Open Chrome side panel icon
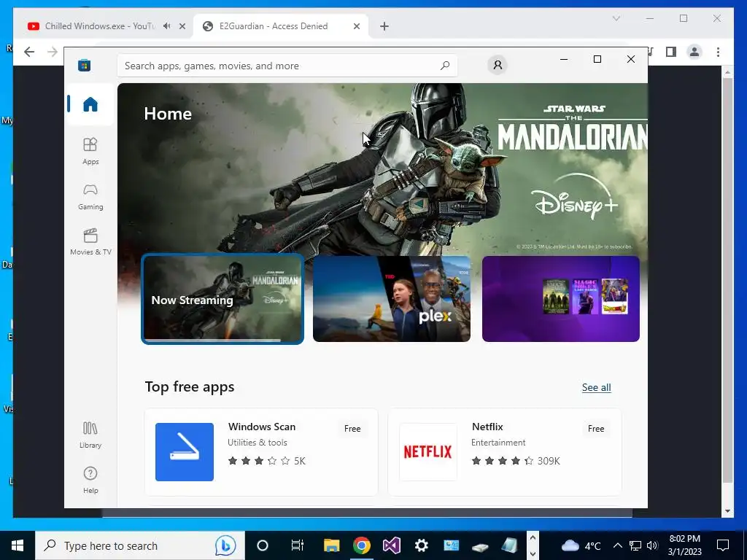The width and height of the screenshot is (747, 560). [671, 52]
